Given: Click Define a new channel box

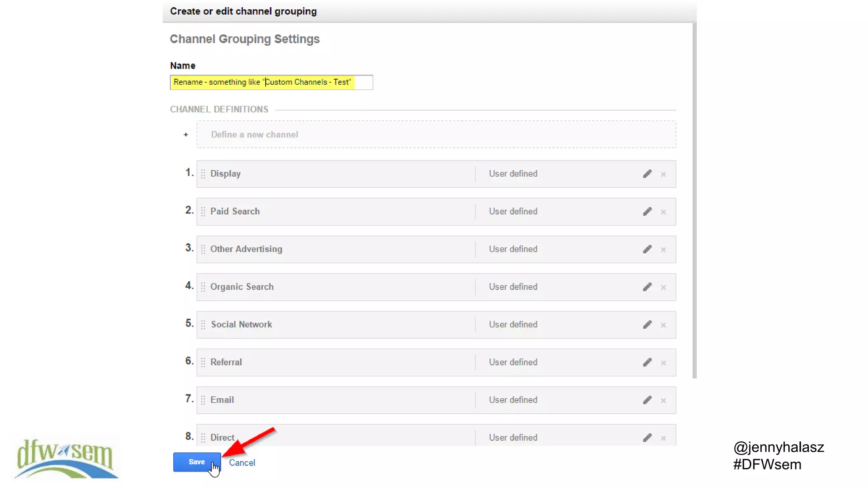Looking at the screenshot, I should 436,134.
